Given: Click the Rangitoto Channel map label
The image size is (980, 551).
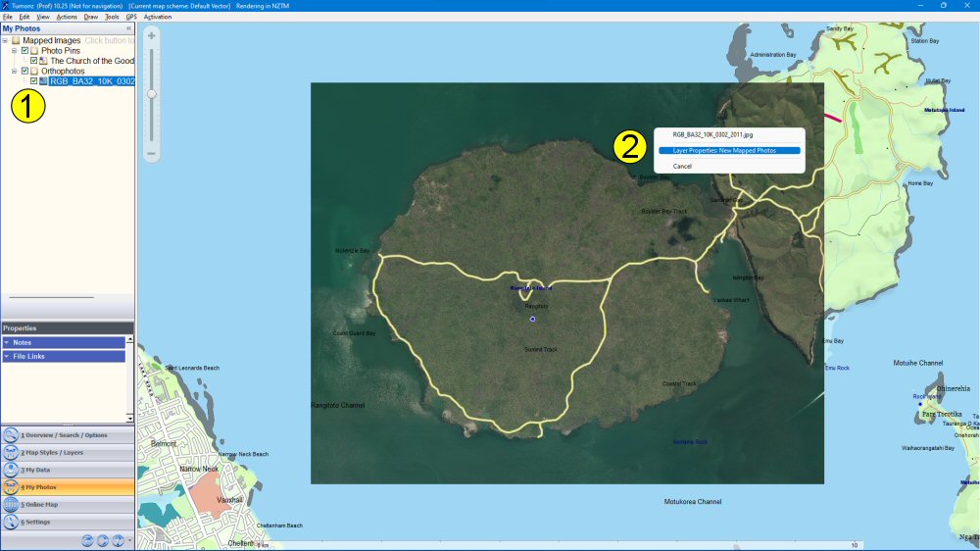Looking at the screenshot, I should click(x=337, y=405).
